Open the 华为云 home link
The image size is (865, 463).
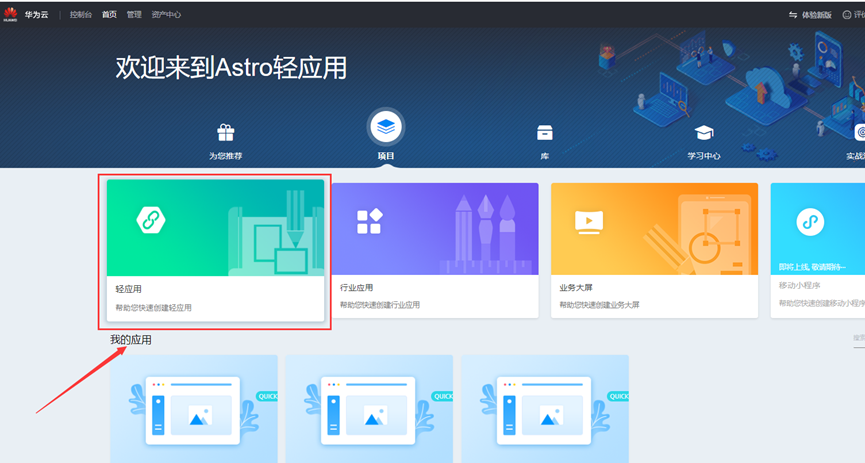coord(36,14)
